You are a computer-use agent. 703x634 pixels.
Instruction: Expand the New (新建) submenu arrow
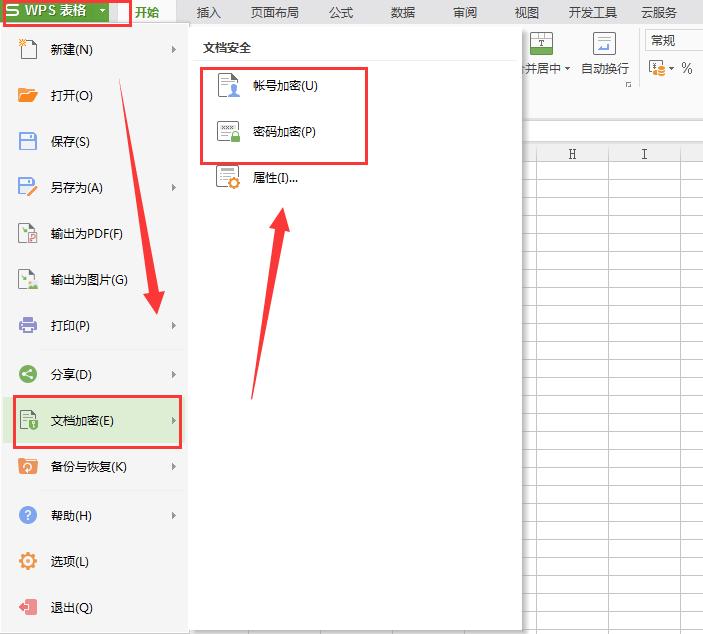click(x=174, y=49)
